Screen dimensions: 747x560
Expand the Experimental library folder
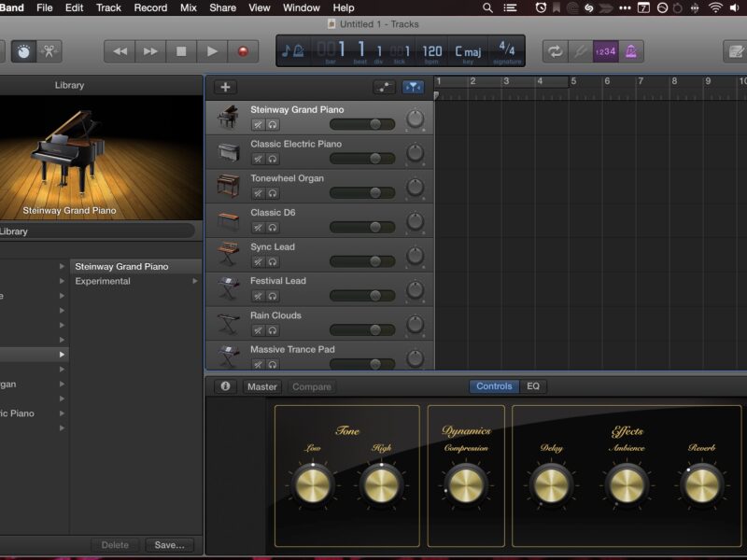point(103,281)
